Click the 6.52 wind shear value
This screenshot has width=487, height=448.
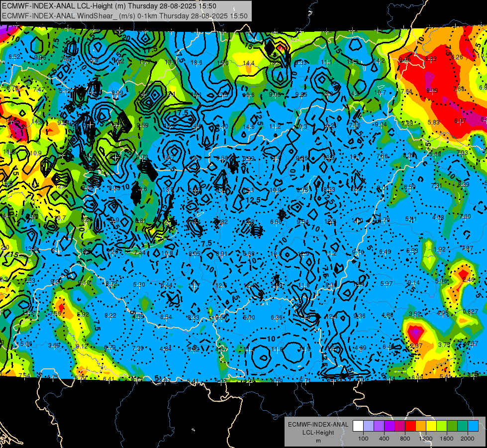click(14, 57)
